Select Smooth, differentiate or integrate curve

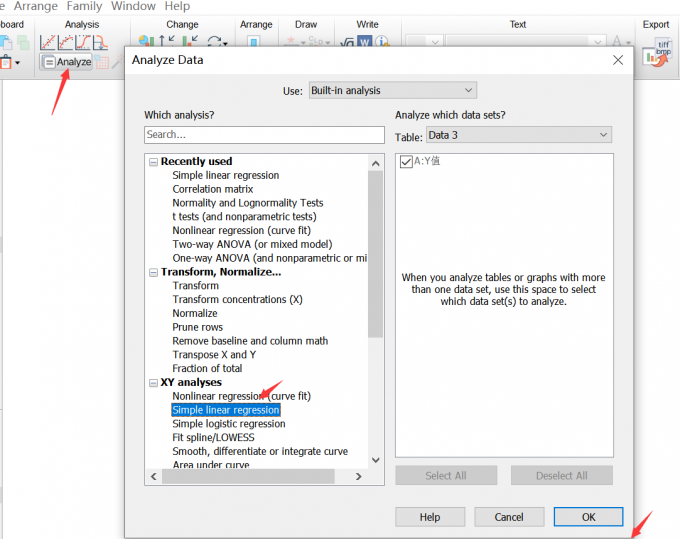click(x=260, y=451)
